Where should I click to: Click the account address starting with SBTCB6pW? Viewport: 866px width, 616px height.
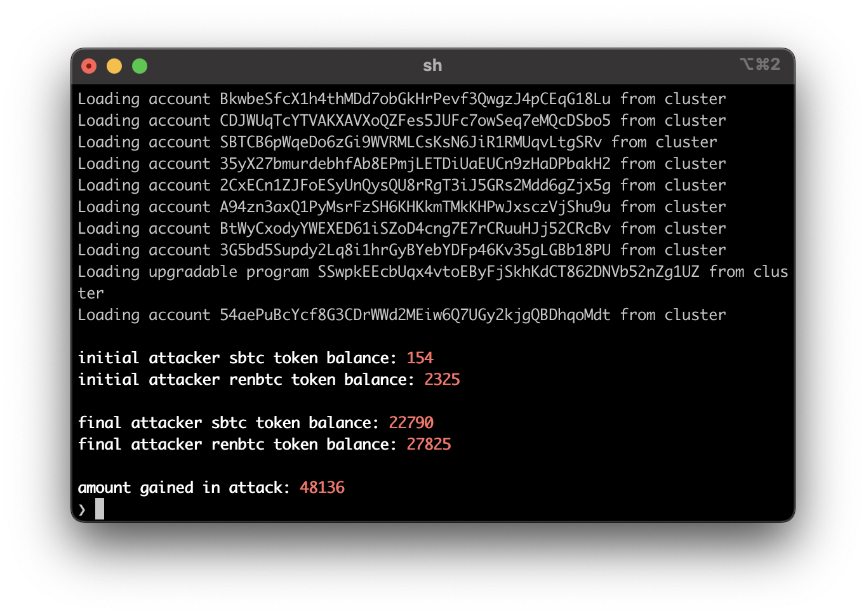(411, 142)
